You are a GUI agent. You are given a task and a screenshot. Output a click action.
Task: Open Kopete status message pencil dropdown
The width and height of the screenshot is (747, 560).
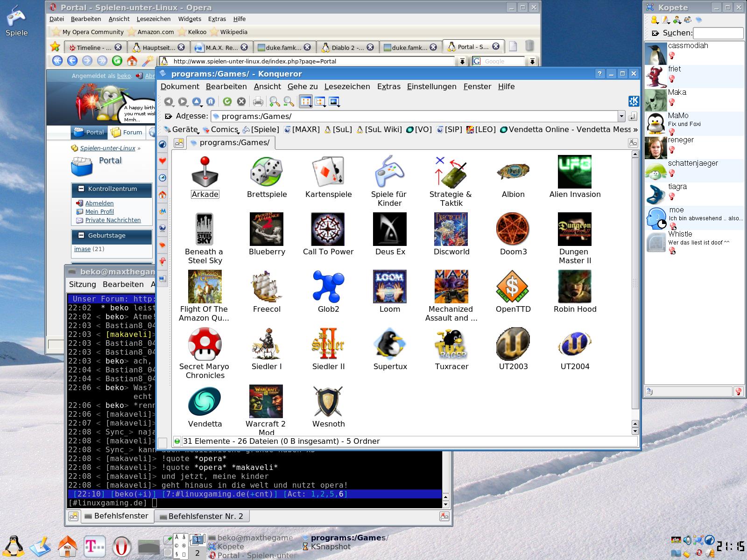(666, 20)
